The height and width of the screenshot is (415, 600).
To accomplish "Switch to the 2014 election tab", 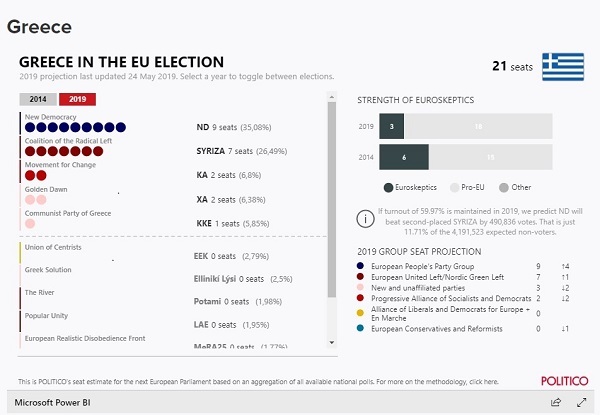I will tap(38, 99).
